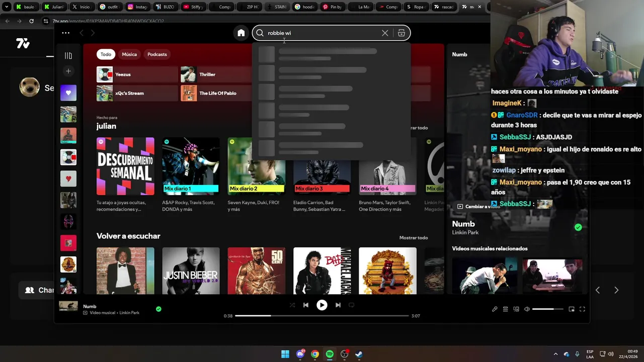Switch to the 'outfit' Chrome tab
Viewport: 644px width, 362px height.
click(110, 7)
